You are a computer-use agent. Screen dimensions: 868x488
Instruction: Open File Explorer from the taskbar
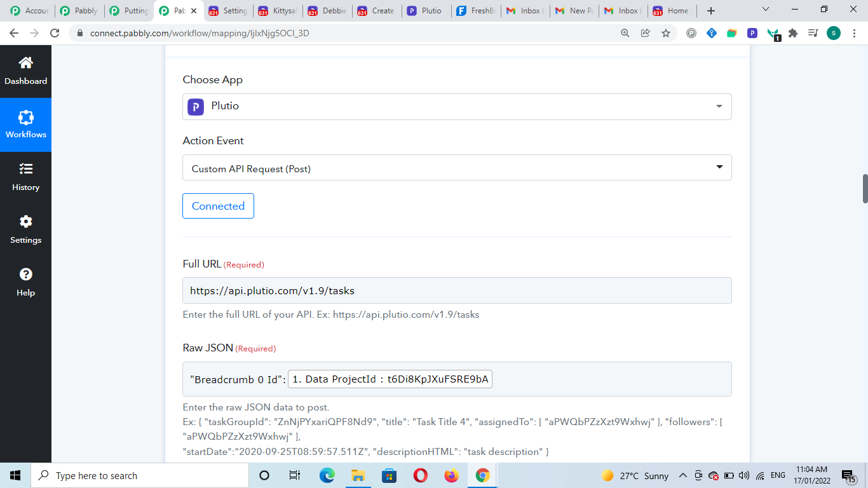[358, 475]
